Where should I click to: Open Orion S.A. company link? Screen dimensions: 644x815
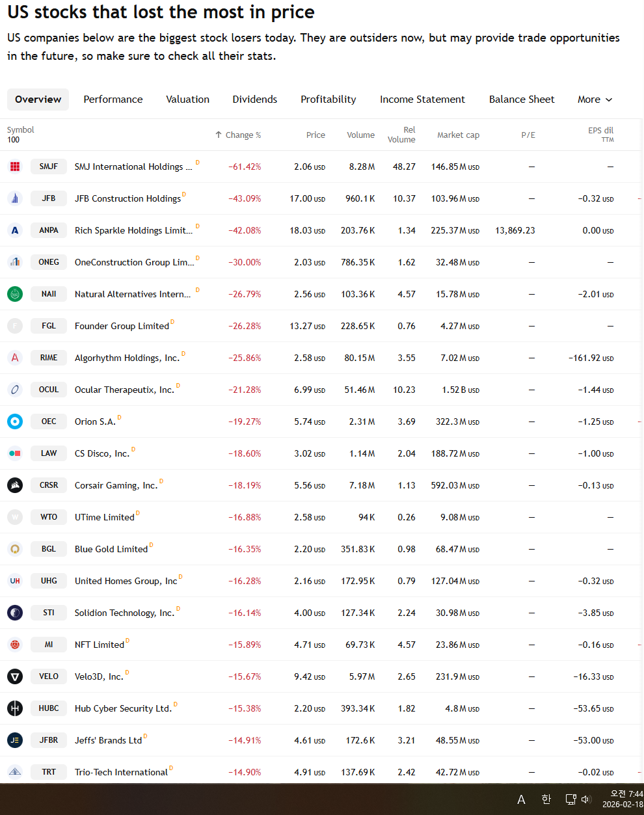click(95, 422)
